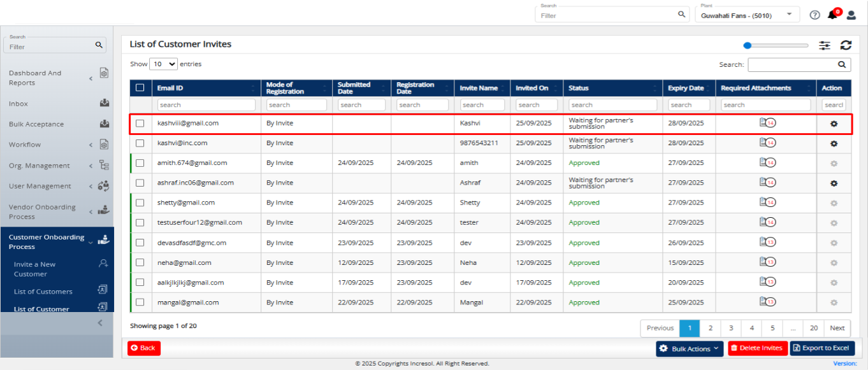Open the user profile icon
This screenshot has height=370, width=868.
point(851,15)
